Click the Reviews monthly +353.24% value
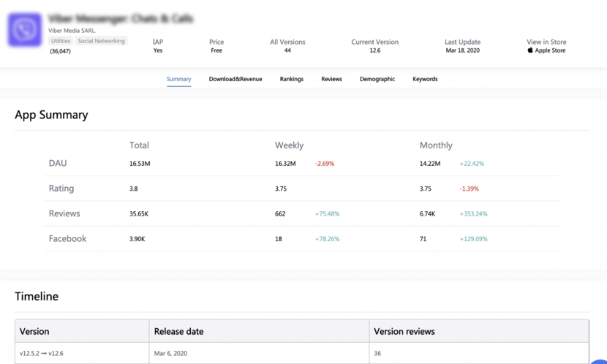Image resolution: width=607 pixels, height=364 pixels. pyautogui.click(x=473, y=214)
